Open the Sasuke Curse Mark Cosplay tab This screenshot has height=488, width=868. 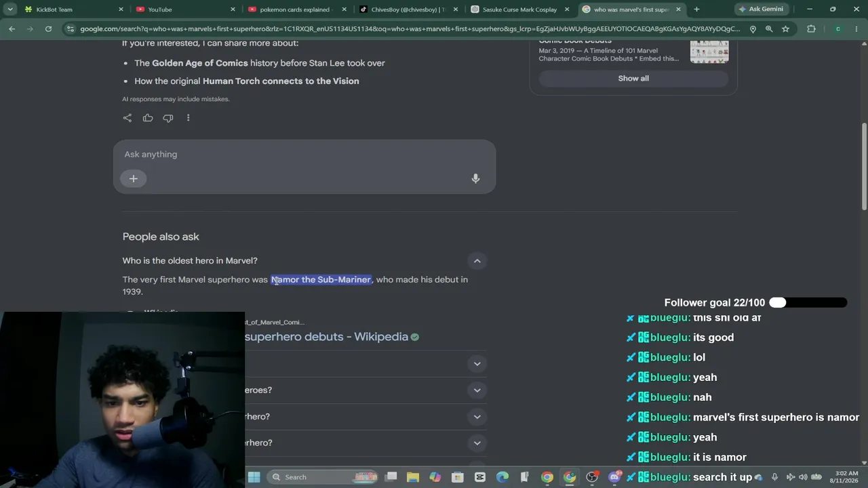pos(521,9)
